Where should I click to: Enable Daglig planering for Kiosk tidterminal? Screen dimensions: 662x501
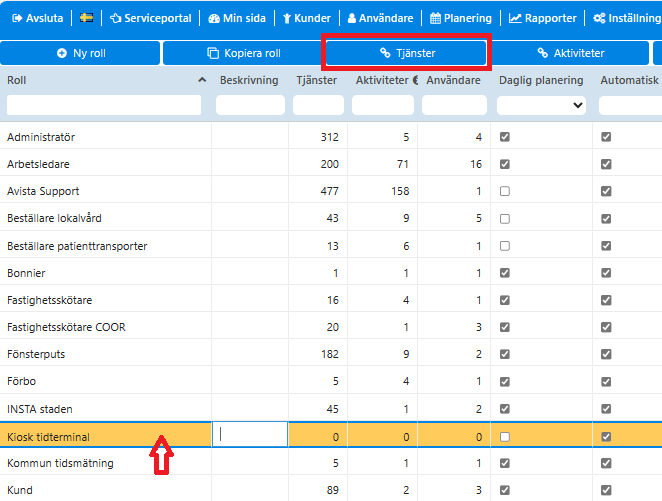pos(505,437)
